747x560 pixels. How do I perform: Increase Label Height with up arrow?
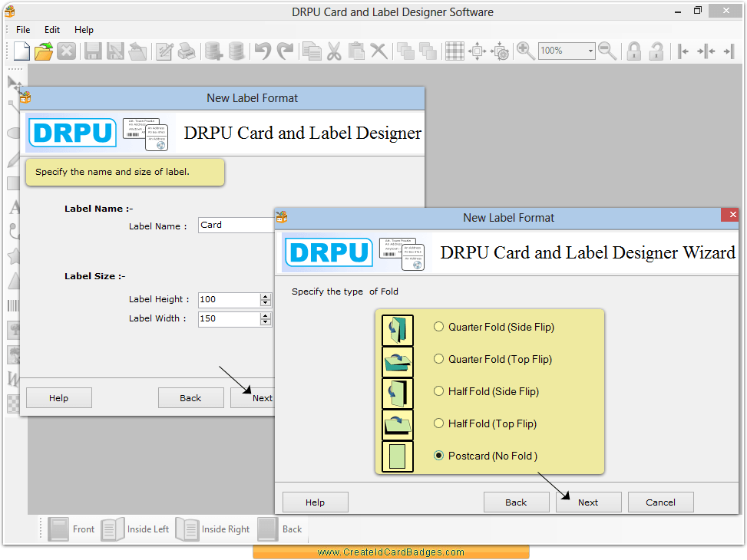coord(266,297)
